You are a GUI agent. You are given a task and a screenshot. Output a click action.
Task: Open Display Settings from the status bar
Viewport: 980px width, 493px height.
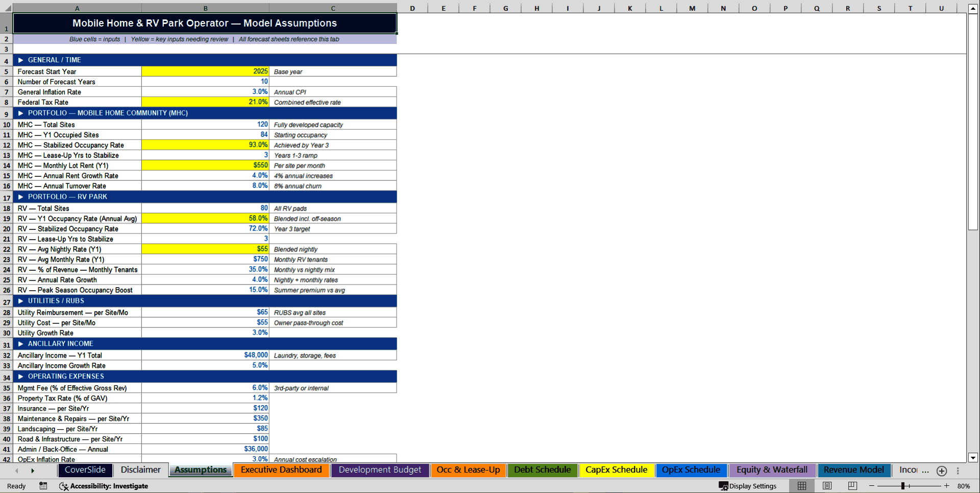[748, 486]
